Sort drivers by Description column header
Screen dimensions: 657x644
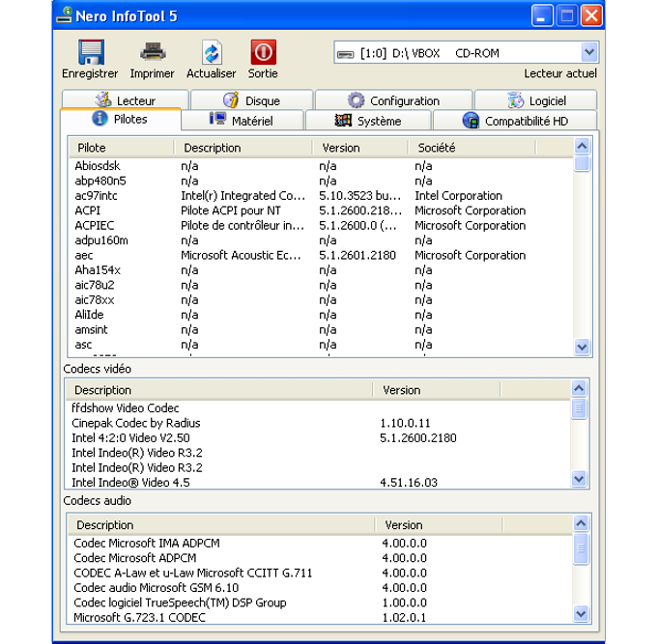coord(243,148)
